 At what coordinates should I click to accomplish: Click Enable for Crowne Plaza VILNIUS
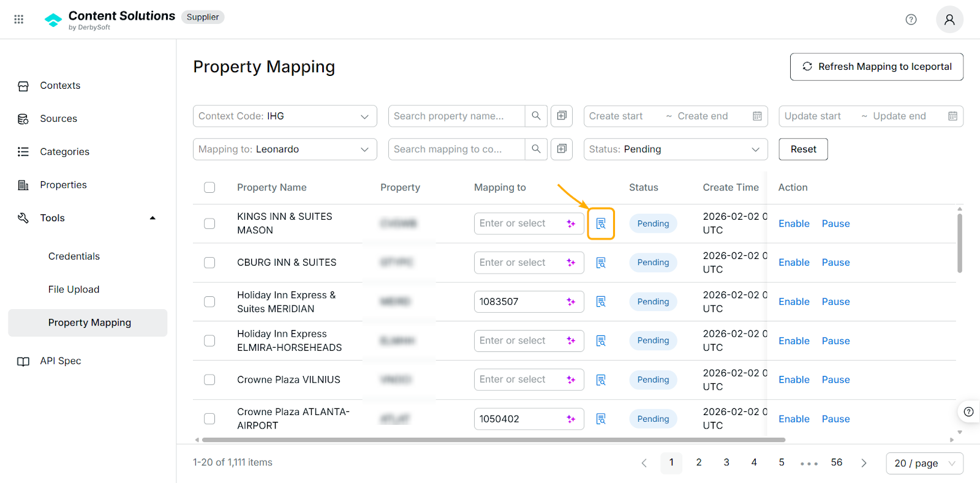pos(794,380)
